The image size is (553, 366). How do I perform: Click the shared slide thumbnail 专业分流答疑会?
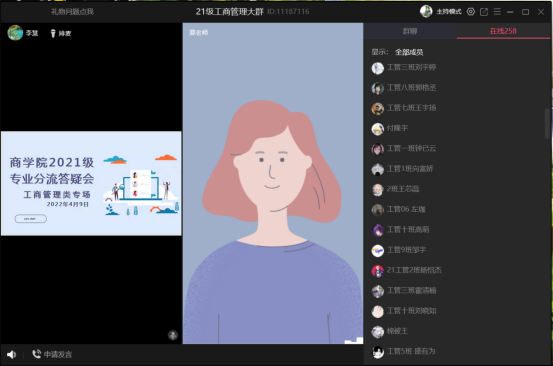click(x=91, y=183)
